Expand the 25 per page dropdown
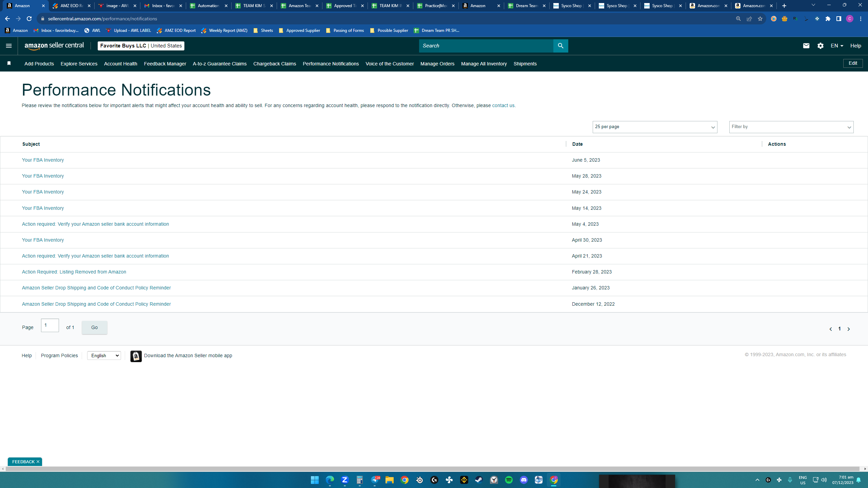 655,127
